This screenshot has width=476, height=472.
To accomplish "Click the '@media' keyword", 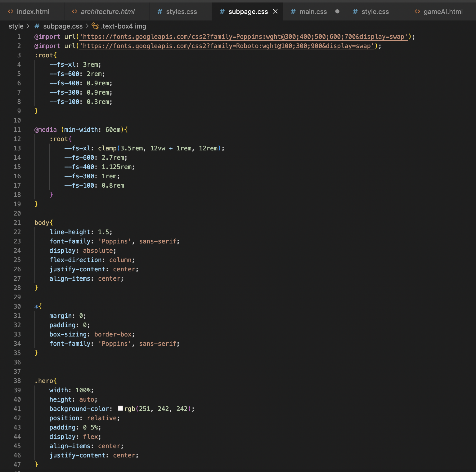I will click(x=46, y=130).
